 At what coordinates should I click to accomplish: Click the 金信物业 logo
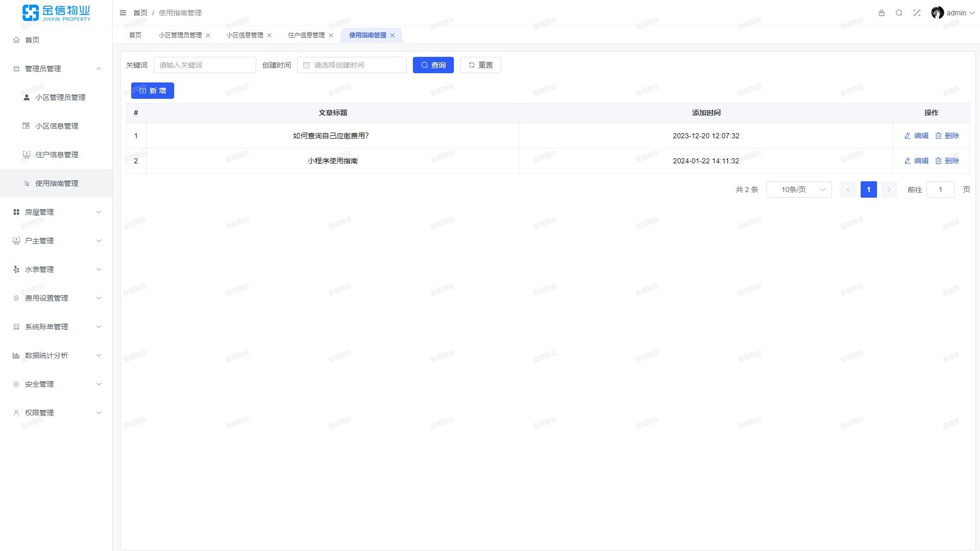(x=56, y=13)
